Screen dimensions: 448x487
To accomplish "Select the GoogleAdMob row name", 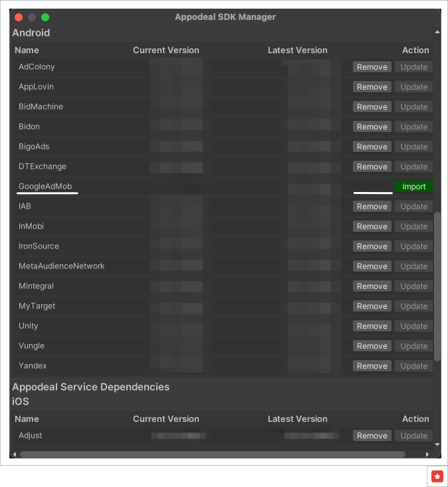I will pos(45,187).
